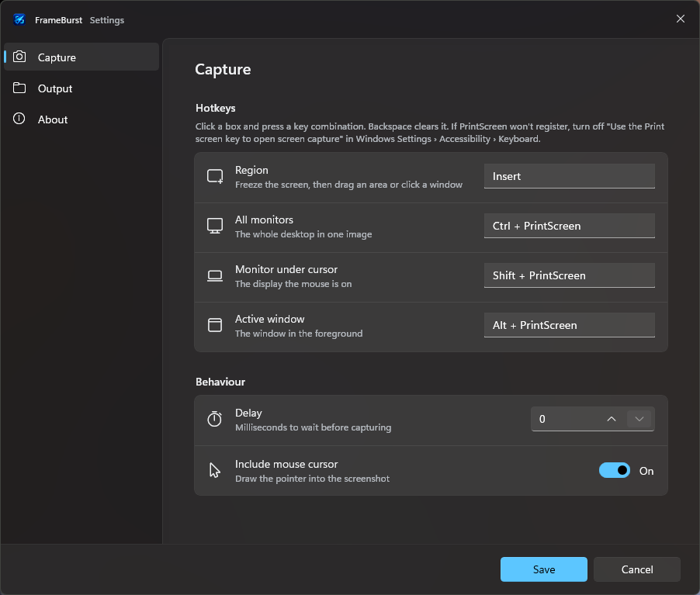Click the FrameBurst app logo icon

coord(19,19)
